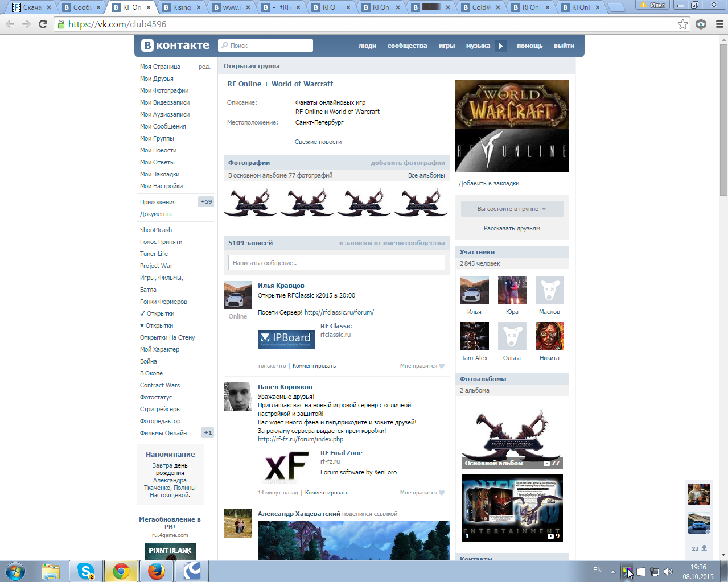Open Мои Сообщения in the sidebar
The height and width of the screenshot is (582, 728).
pyautogui.click(x=163, y=126)
